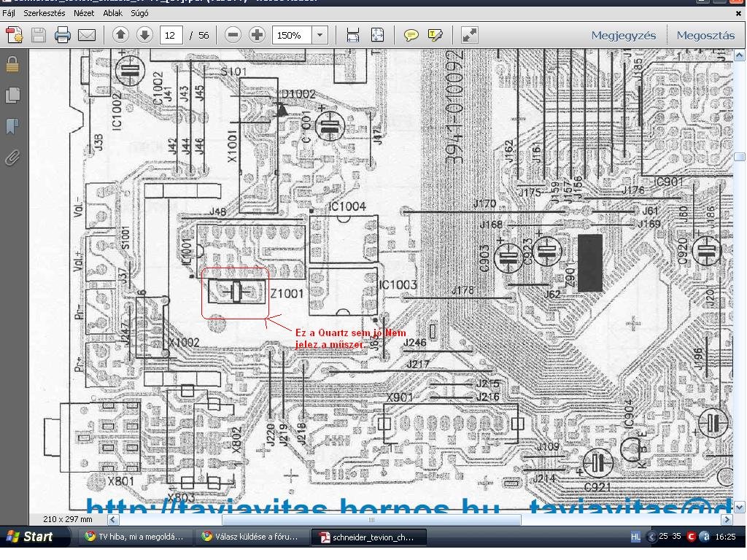Print the document using printer icon
Image resolution: width=747 pixels, height=560 pixels.
click(x=63, y=35)
